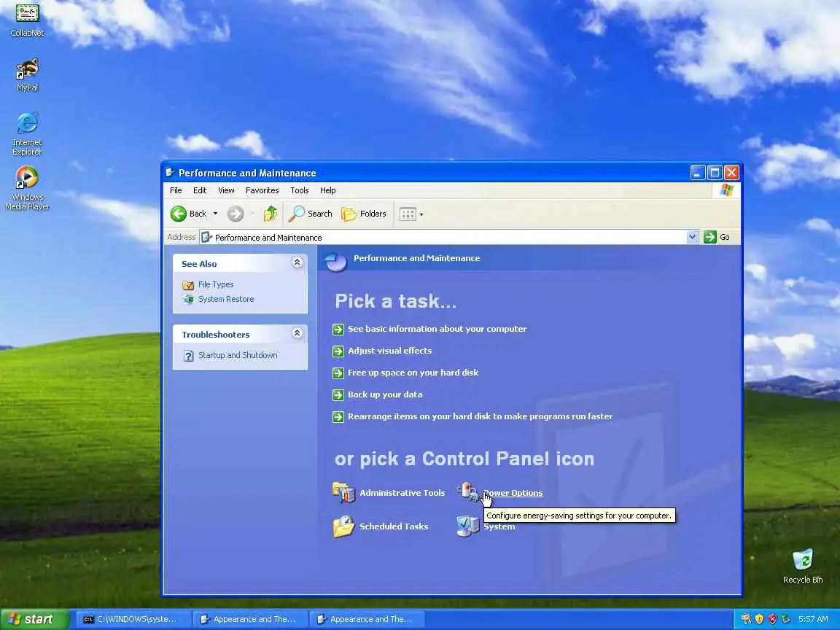The width and height of the screenshot is (840, 630).
Task: Open the Help menu
Action: [328, 190]
